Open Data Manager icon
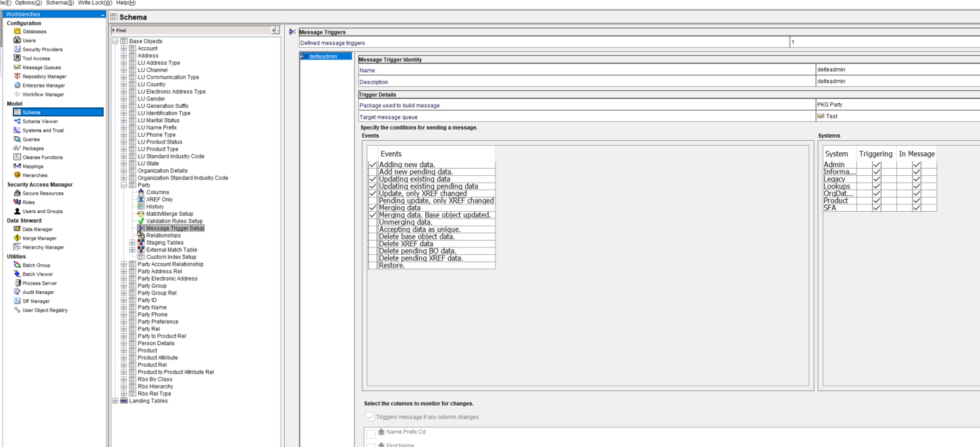The height and width of the screenshot is (447, 980). tap(17, 229)
